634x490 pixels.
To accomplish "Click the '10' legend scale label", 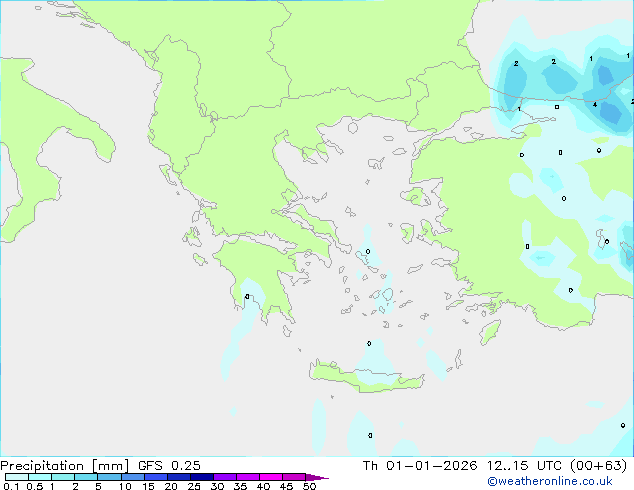I will (x=125, y=486).
